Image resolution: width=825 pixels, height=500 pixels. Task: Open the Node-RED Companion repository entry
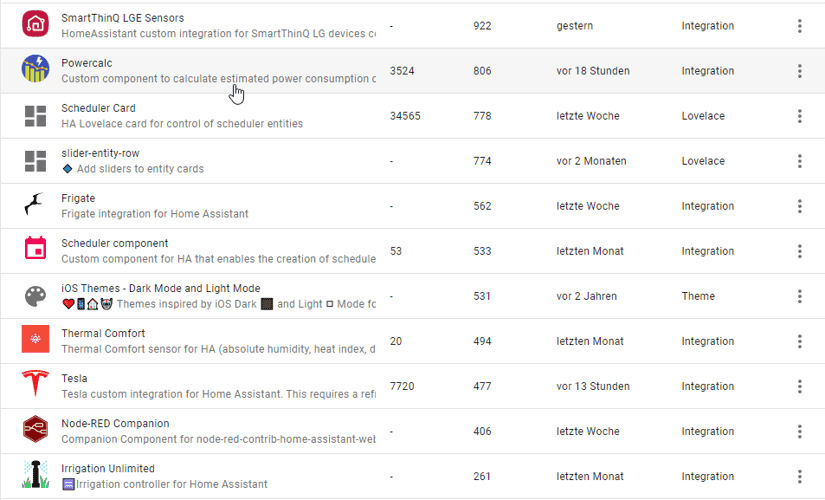pos(115,423)
